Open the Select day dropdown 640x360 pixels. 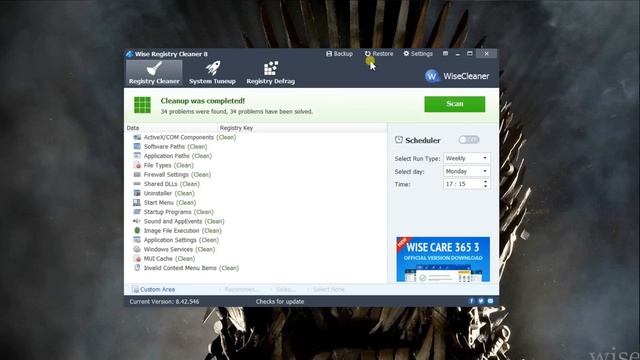[467, 171]
